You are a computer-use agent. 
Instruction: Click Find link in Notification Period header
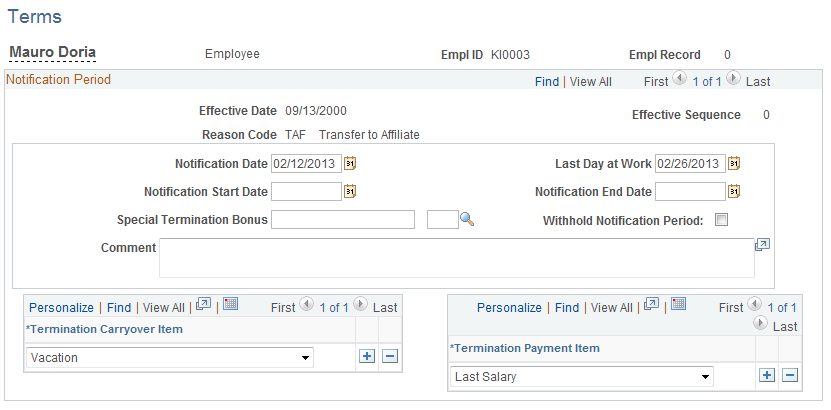(x=547, y=82)
